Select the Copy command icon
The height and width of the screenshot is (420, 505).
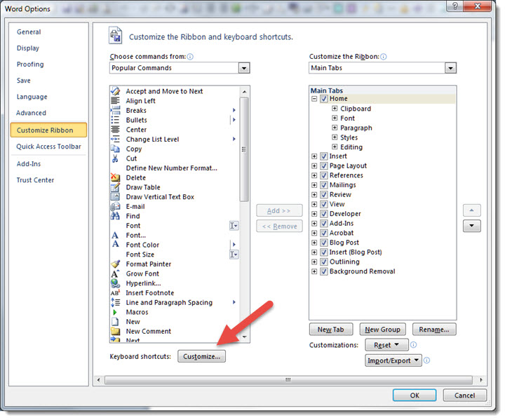click(x=115, y=149)
